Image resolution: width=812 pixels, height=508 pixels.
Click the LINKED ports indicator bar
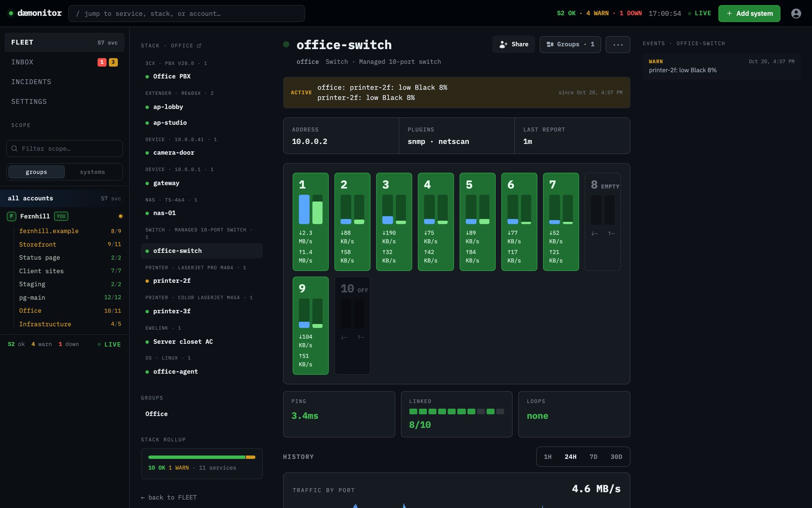click(x=457, y=411)
